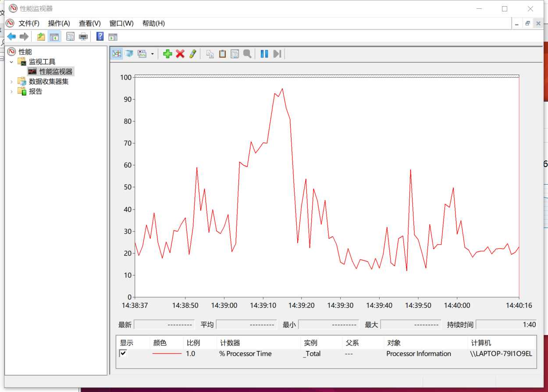Select the % Processor Time counter row
The image size is (548, 392).
(x=326, y=353)
